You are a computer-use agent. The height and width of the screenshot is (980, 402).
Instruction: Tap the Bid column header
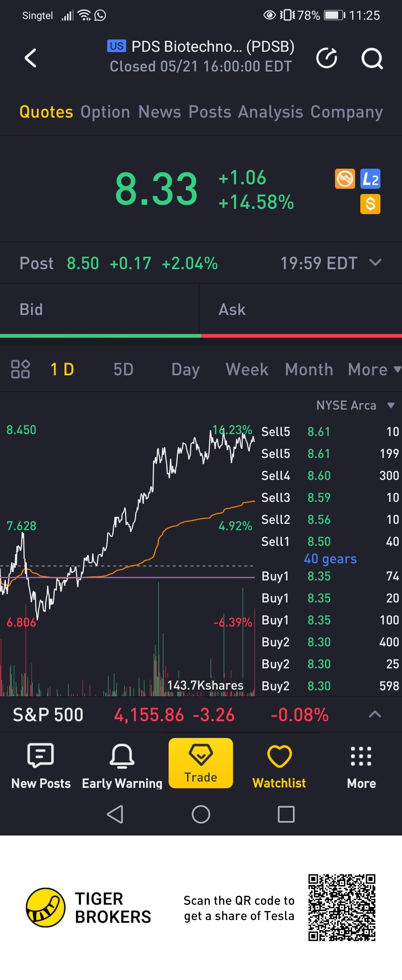coord(31,309)
